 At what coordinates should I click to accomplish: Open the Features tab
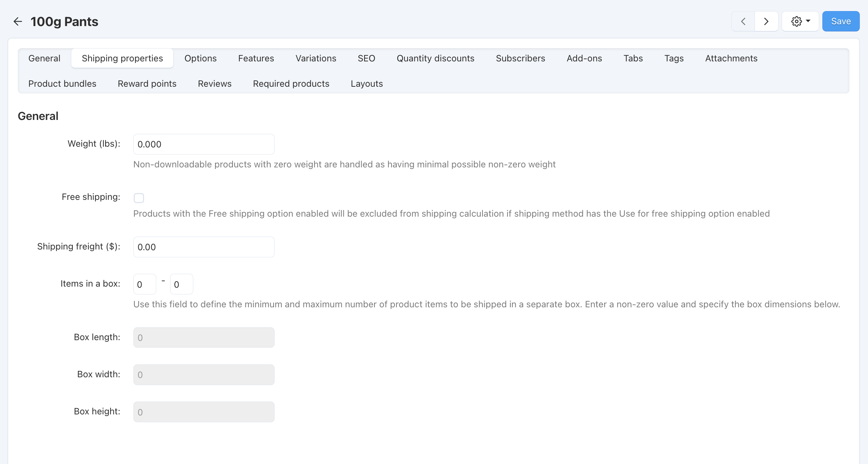pyautogui.click(x=256, y=58)
